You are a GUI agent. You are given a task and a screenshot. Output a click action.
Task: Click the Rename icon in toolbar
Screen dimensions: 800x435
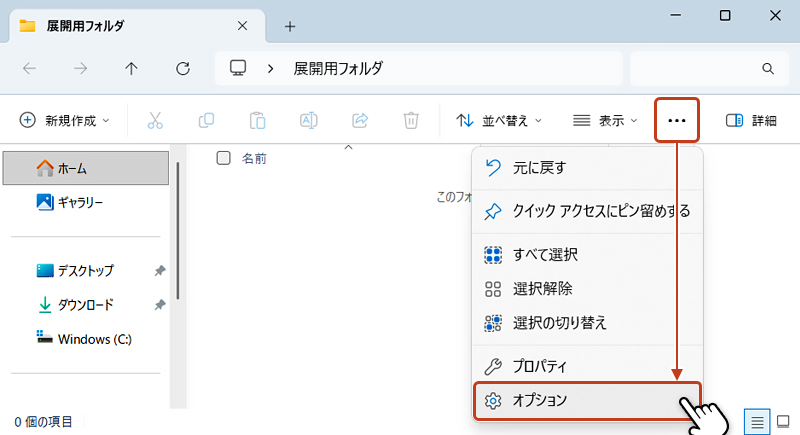click(x=309, y=120)
